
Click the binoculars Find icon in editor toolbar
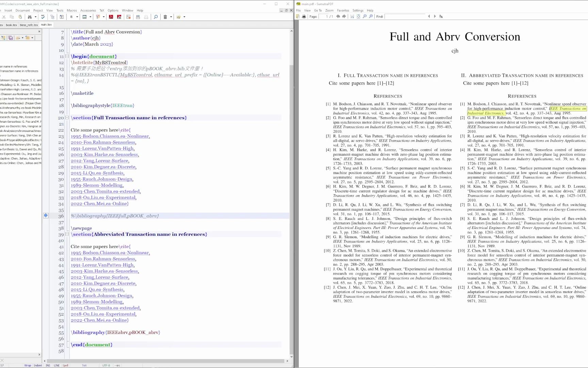tap(30, 17)
